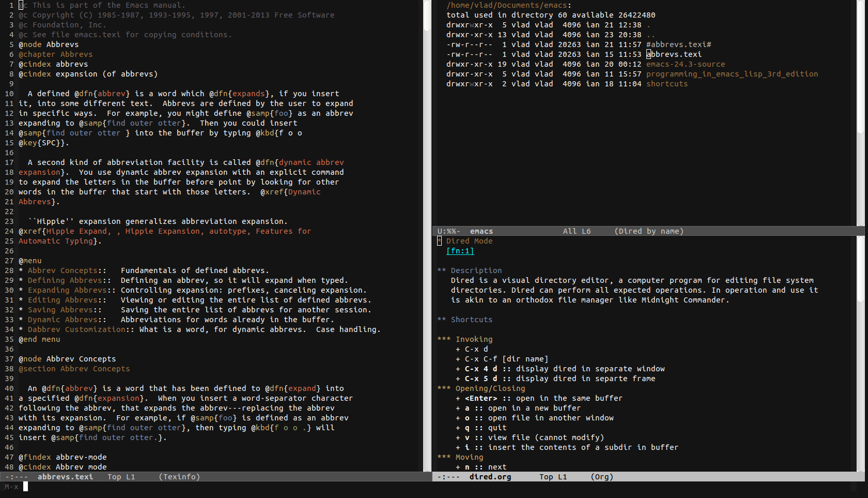The height and width of the screenshot is (498, 868).
Task: Click the @node Abbrev Concepts line
Action: (67, 359)
